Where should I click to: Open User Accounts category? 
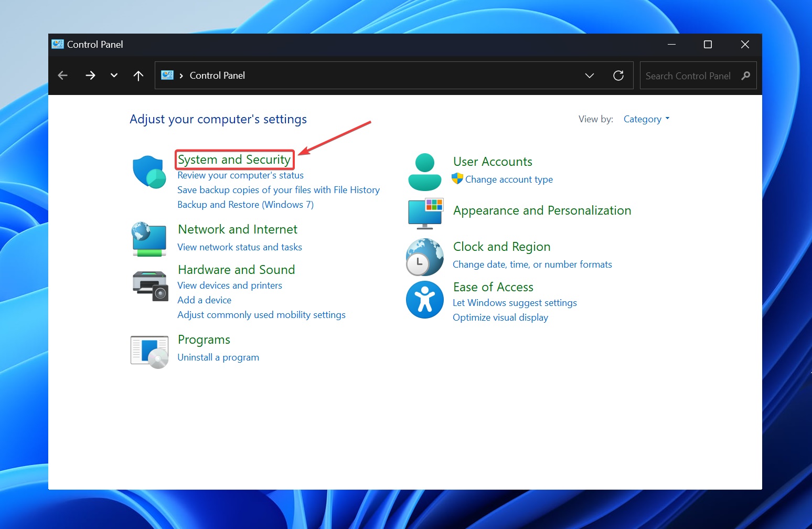click(x=493, y=162)
